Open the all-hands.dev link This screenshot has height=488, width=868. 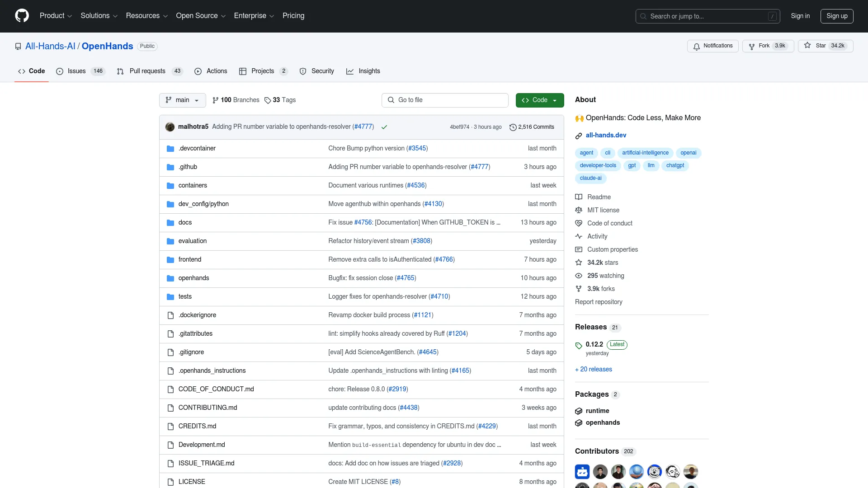click(x=606, y=135)
